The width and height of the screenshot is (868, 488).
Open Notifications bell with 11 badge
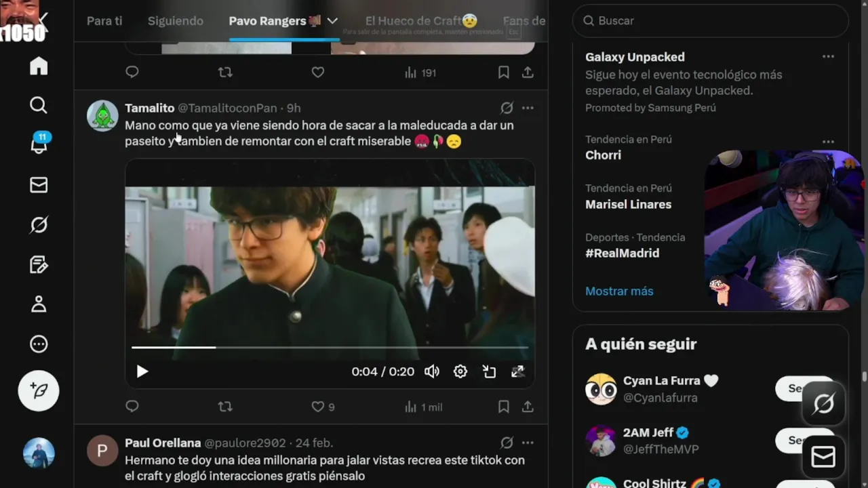click(39, 144)
